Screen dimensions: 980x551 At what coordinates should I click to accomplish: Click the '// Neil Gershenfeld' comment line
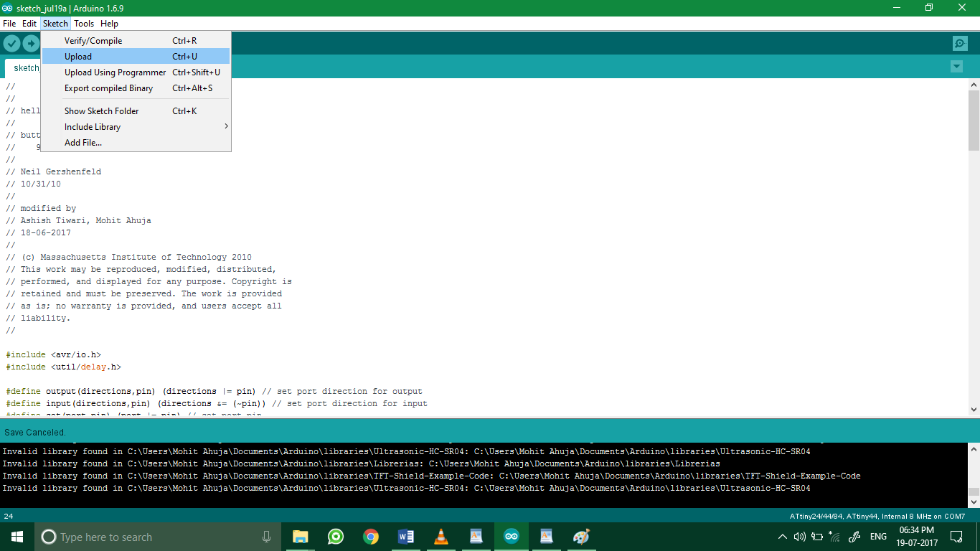point(54,172)
